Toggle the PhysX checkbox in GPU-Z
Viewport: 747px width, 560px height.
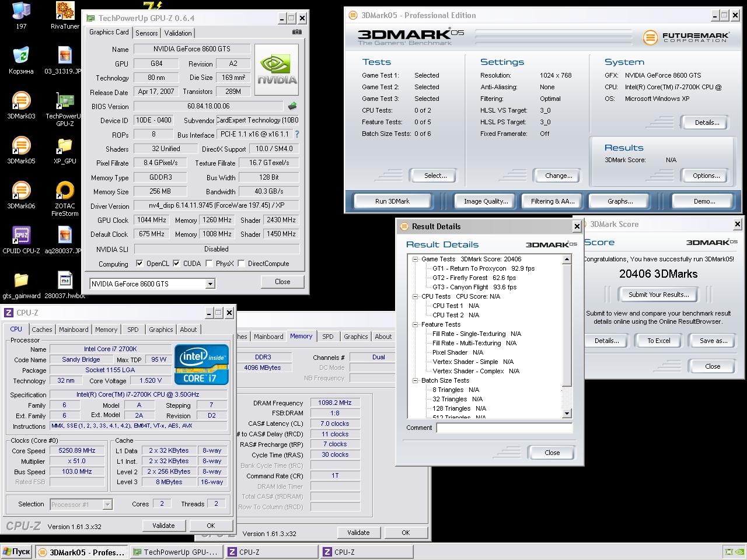pyautogui.click(x=208, y=263)
